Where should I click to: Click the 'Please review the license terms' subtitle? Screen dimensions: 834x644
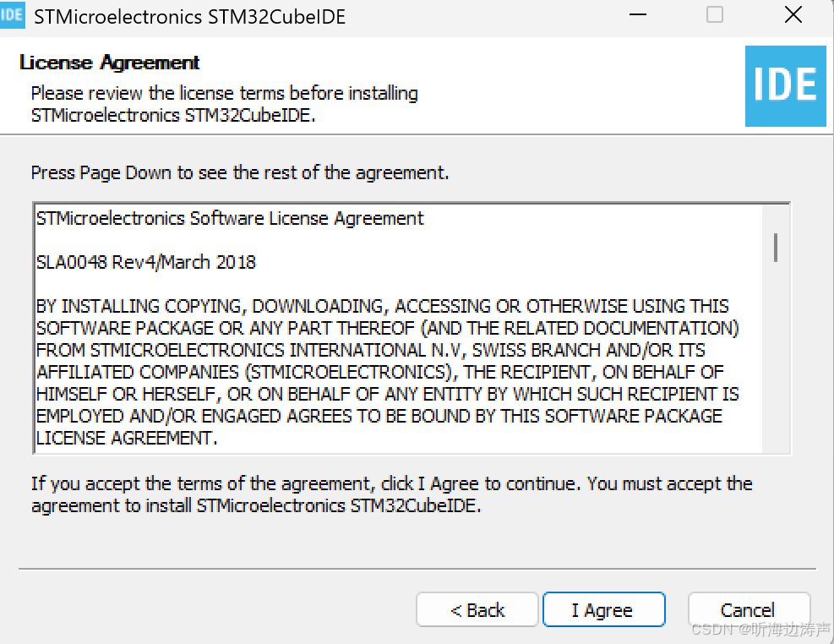225,104
